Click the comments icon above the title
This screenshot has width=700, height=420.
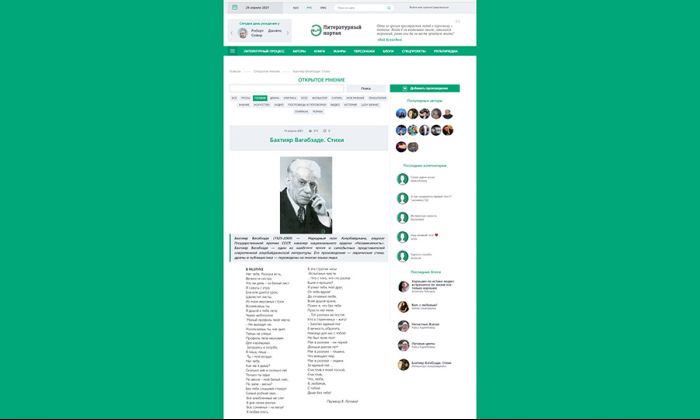tap(325, 131)
